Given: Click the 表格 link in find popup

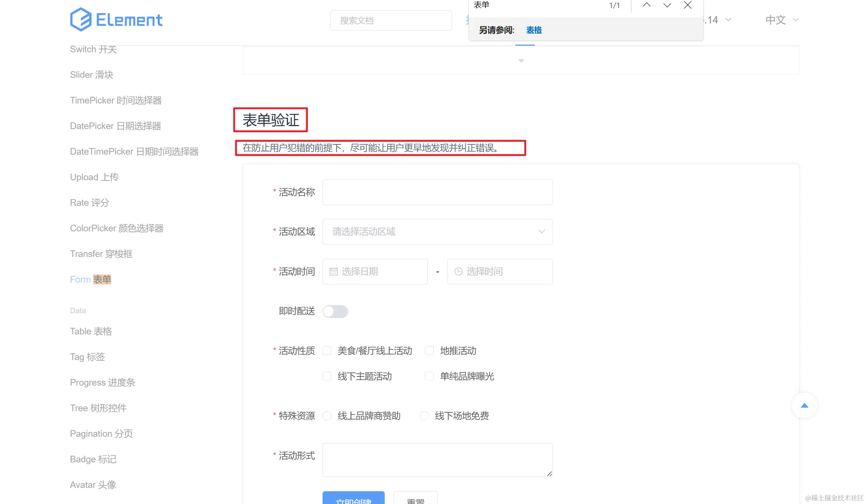Looking at the screenshot, I should (534, 30).
